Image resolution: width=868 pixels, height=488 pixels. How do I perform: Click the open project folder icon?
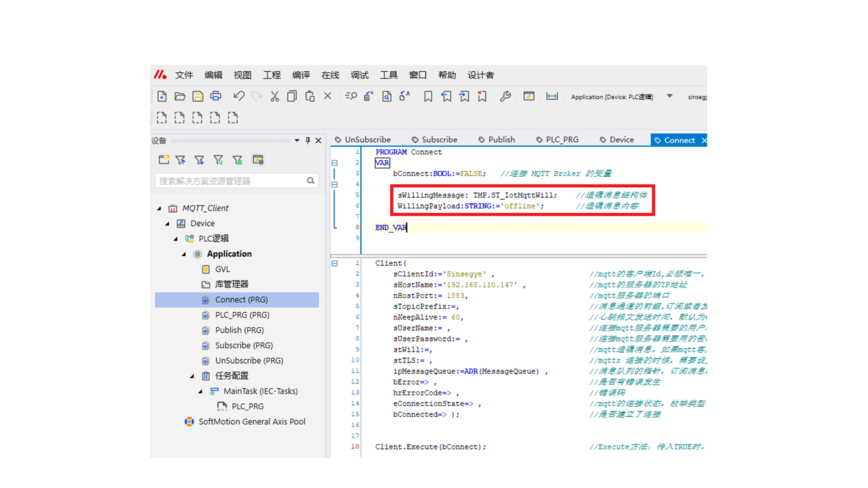[180, 96]
